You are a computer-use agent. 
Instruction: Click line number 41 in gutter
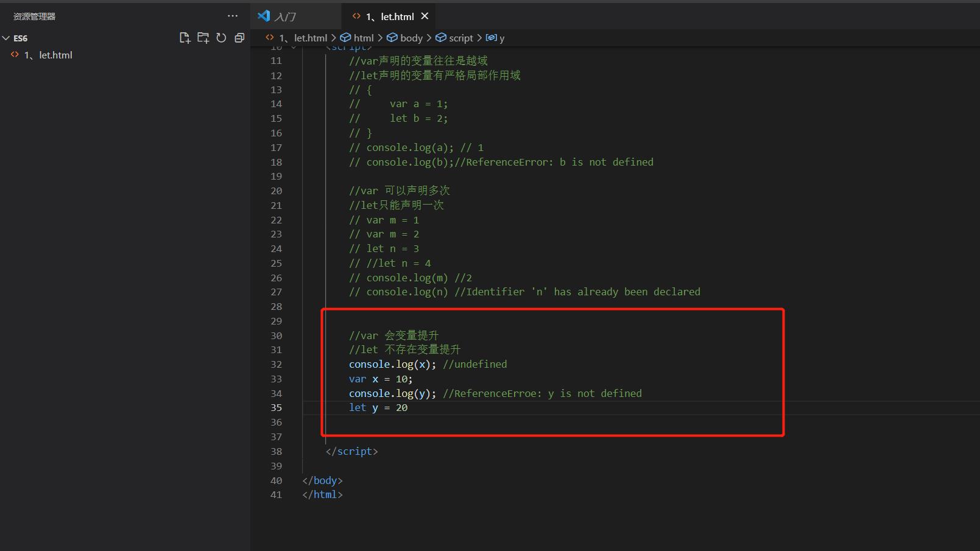click(x=277, y=494)
